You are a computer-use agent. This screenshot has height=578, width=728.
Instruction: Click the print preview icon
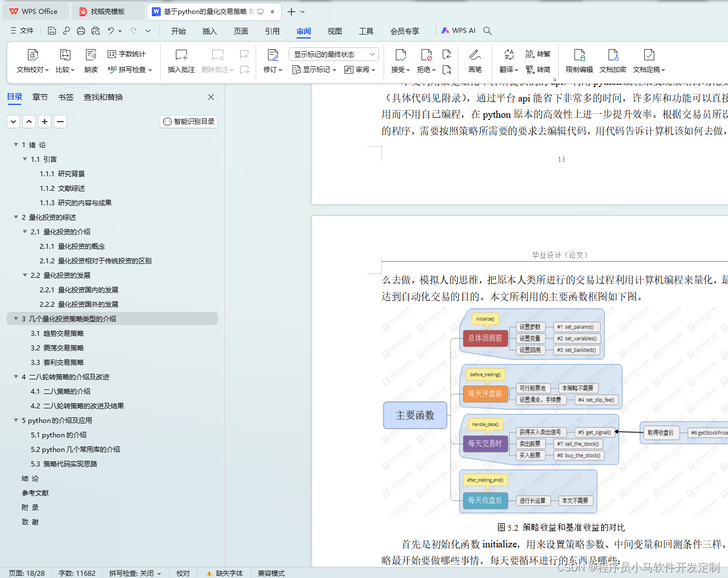point(95,31)
